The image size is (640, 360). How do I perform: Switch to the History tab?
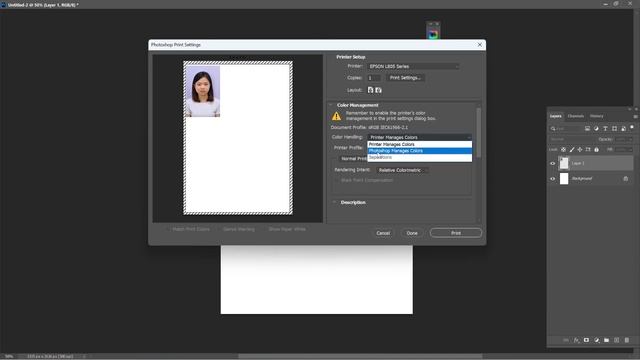tap(596, 116)
